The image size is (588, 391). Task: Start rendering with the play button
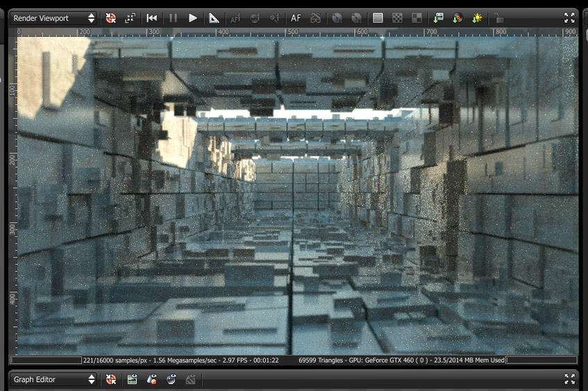[x=193, y=18]
